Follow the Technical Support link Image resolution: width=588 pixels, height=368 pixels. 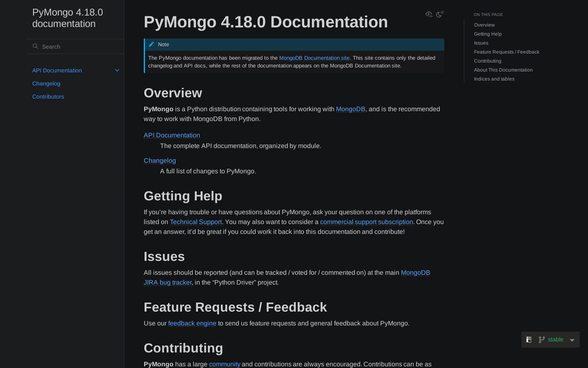coord(196,222)
